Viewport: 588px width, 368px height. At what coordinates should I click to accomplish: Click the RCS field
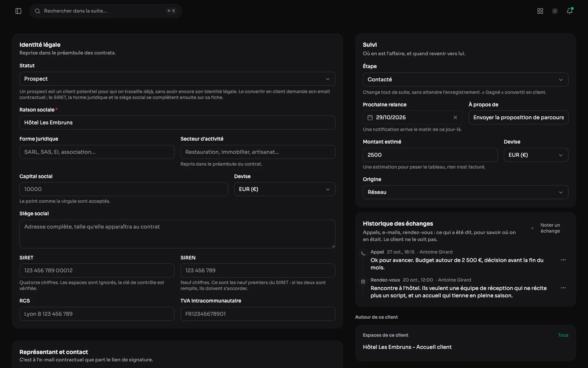[97, 314]
